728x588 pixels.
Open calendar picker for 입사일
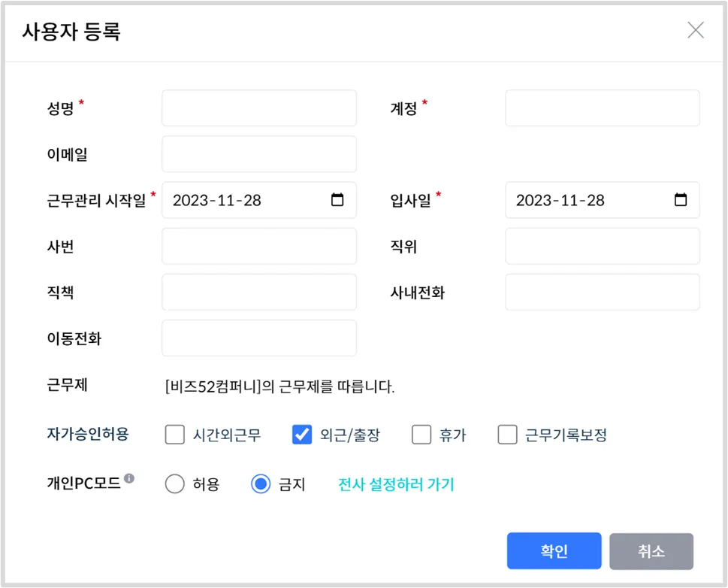pos(681,200)
